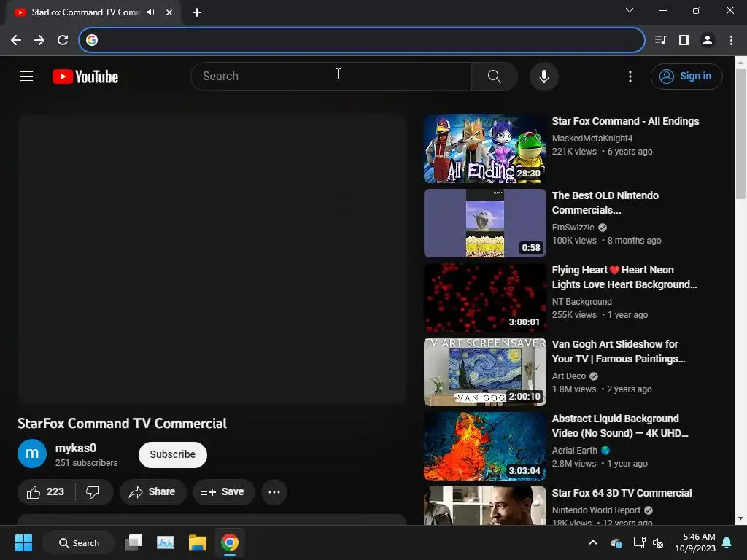Open a new tab
Screen dimensions: 747x560
tap(197, 12)
